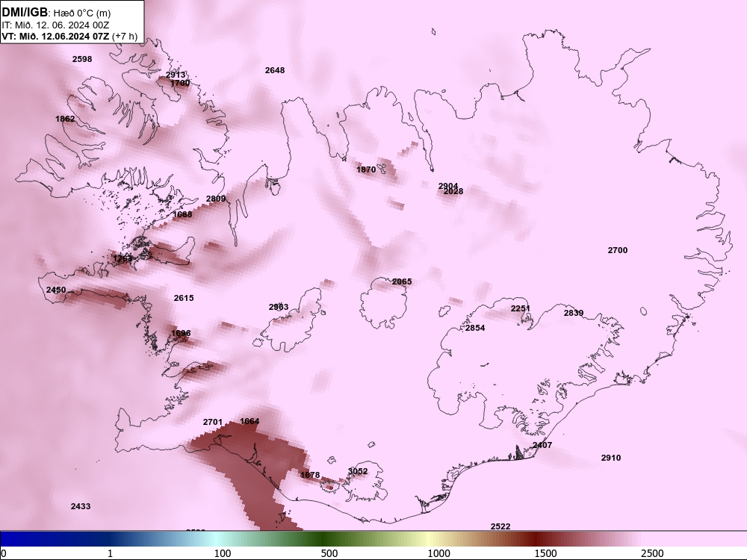The height and width of the screenshot is (560, 747).
Task: Select the 1664 value label on the map
Action: point(249,421)
